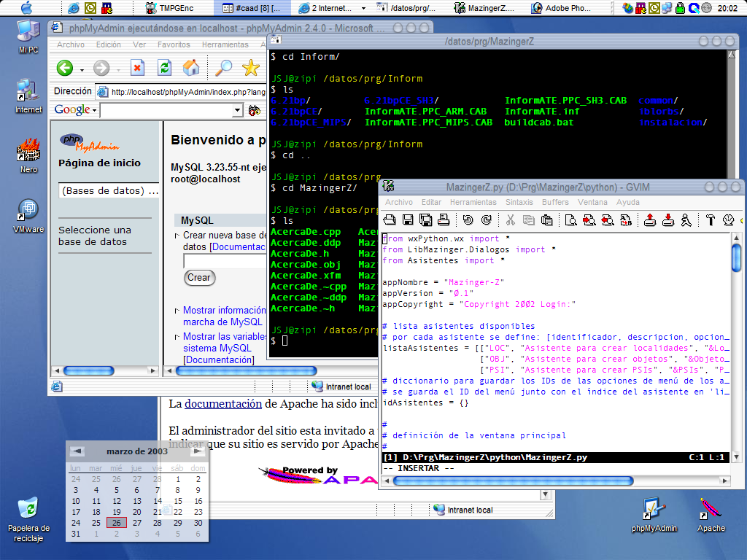
Task: Click the Apple logo menu
Action: 27,7
